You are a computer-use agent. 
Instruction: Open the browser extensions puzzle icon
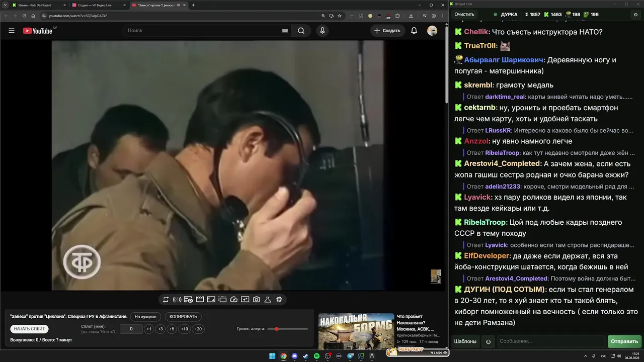coord(397,16)
